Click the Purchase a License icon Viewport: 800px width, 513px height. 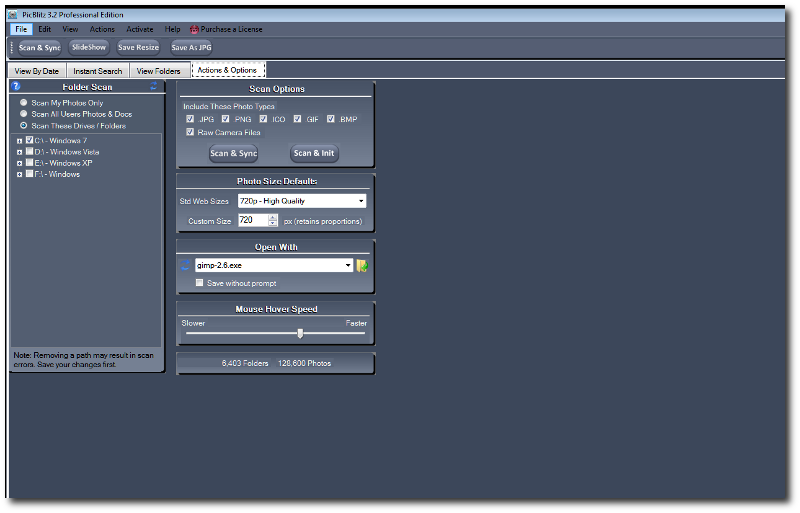(x=194, y=29)
